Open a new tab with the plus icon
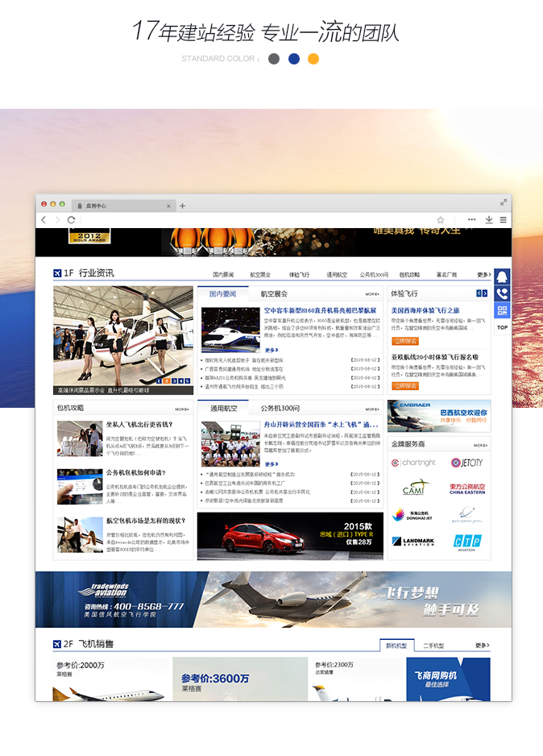This screenshot has width=543, height=756. pos(182,206)
